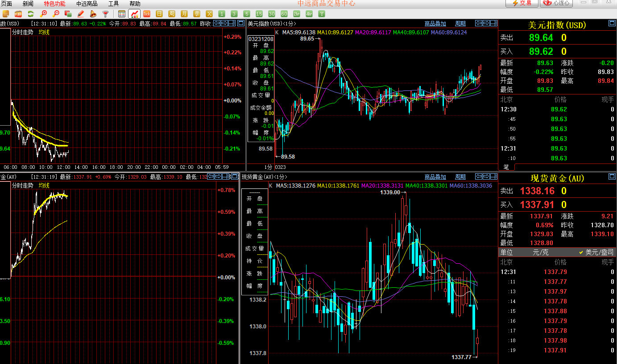Click gold sell price 1338.16
Viewport: 617px width, 364px height.
(x=537, y=191)
